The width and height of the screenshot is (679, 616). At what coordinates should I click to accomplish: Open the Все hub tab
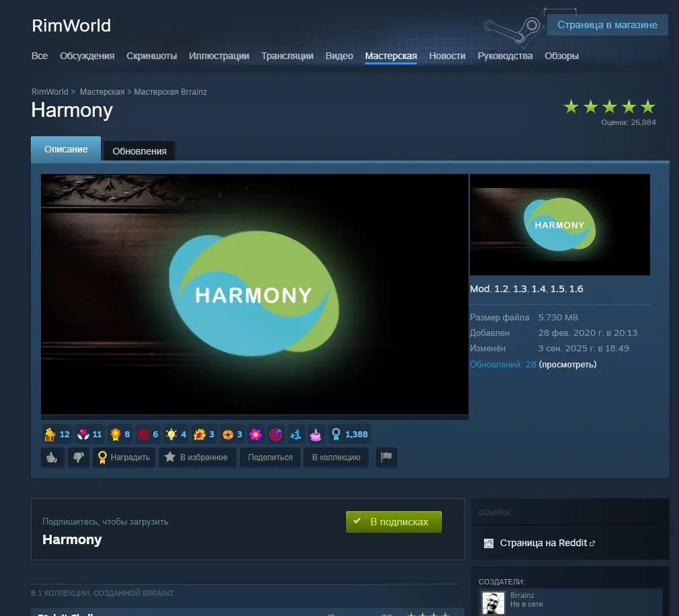(x=40, y=56)
